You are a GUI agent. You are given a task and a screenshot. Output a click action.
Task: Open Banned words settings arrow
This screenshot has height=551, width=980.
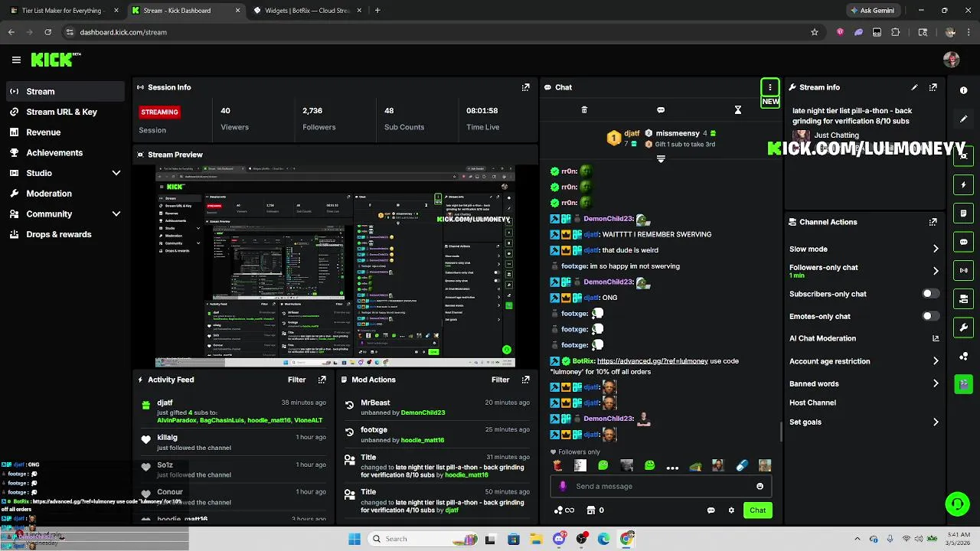pyautogui.click(x=936, y=383)
